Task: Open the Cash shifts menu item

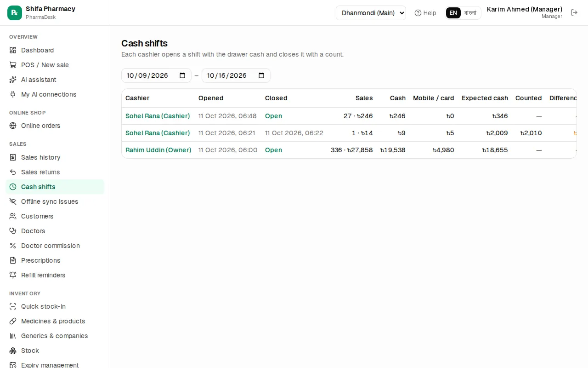Action: [x=55, y=187]
